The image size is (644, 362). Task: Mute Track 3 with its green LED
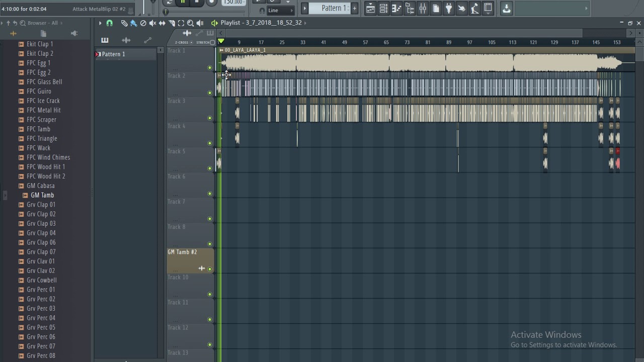click(x=210, y=118)
